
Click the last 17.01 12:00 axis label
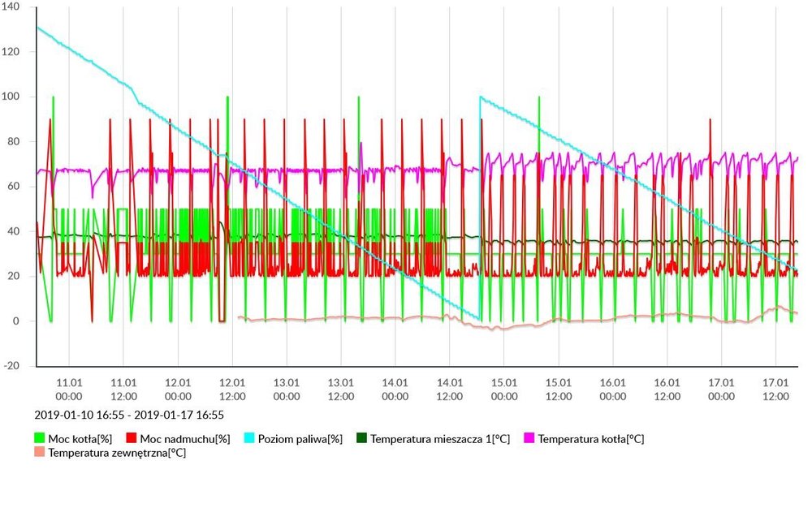(x=776, y=390)
